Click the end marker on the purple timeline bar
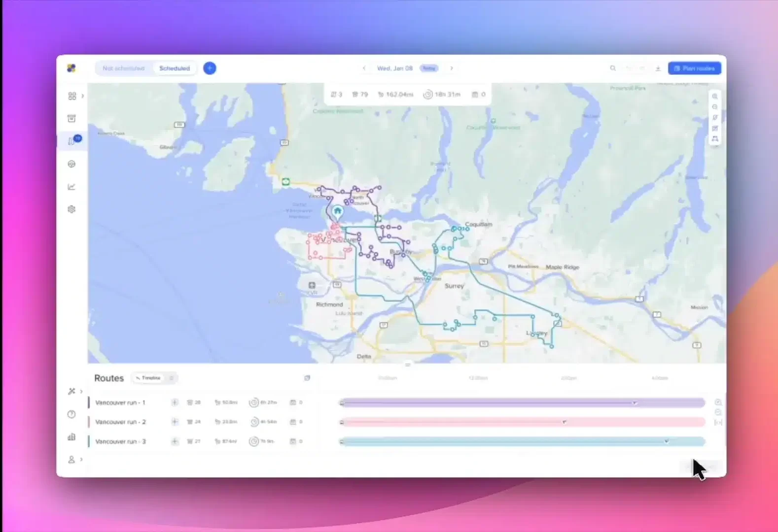The height and width of the screenshot is (532, 778). click(635, 403)
